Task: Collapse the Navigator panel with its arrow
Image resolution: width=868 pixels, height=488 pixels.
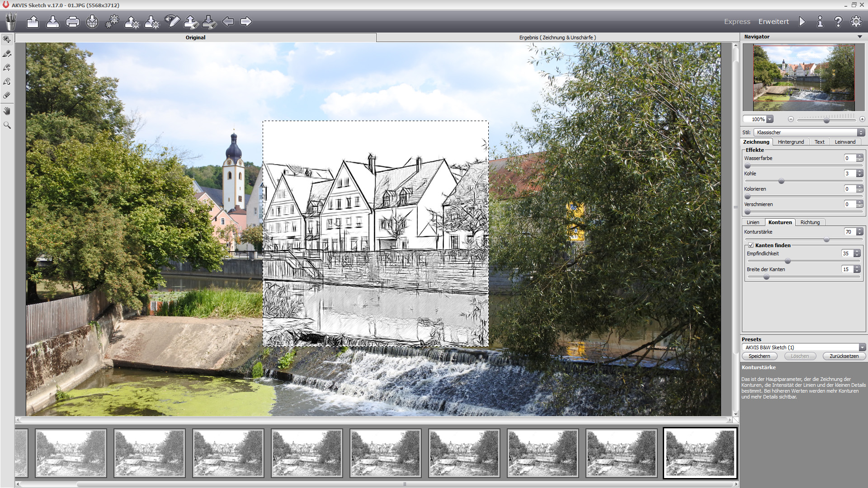Action: click(x=859, y=37)
